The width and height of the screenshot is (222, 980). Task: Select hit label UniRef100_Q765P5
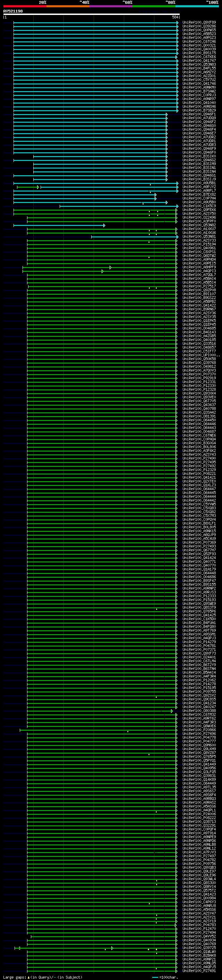[199, 757]
